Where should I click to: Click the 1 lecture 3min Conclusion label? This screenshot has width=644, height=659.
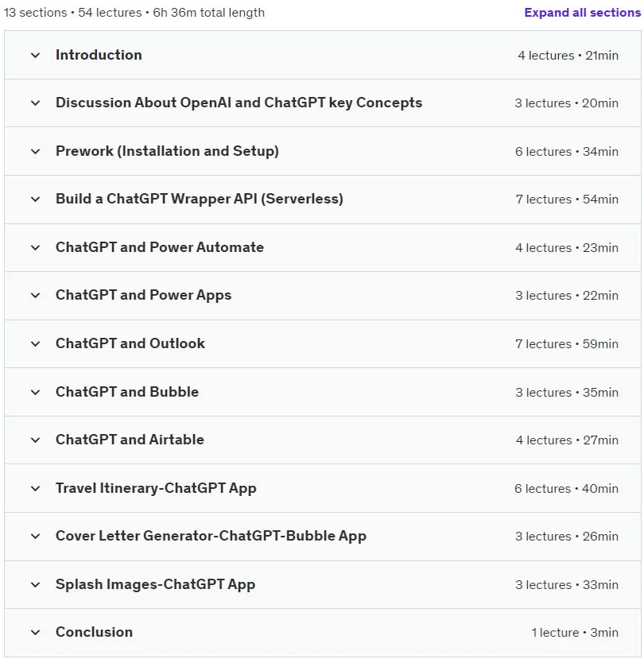click(575, 633)
